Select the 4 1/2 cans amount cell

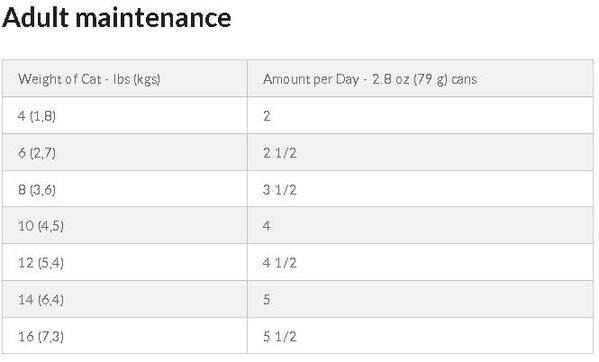point(420,262)
